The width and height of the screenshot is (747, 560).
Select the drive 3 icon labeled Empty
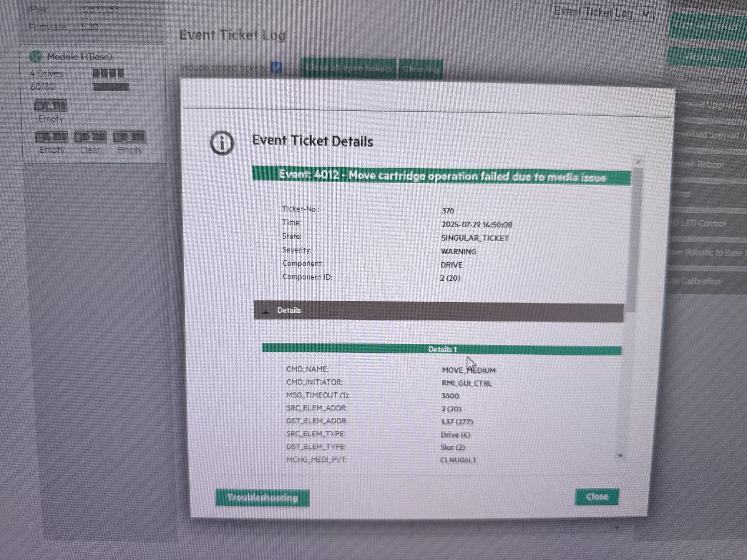tap(130, 137)
